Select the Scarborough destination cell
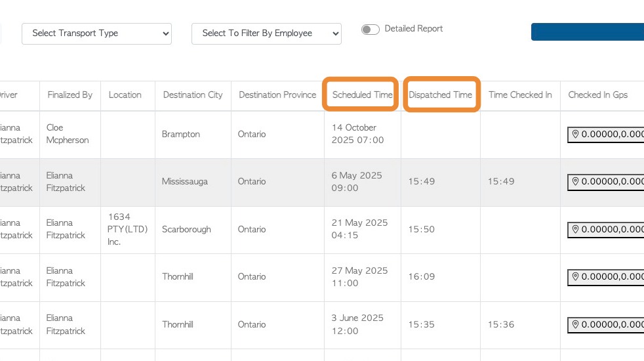644x361 pixels. (x=186, y=229)
